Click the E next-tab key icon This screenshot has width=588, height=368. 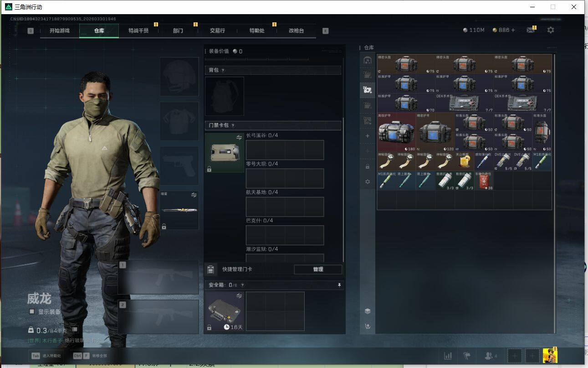click(325, 31)
